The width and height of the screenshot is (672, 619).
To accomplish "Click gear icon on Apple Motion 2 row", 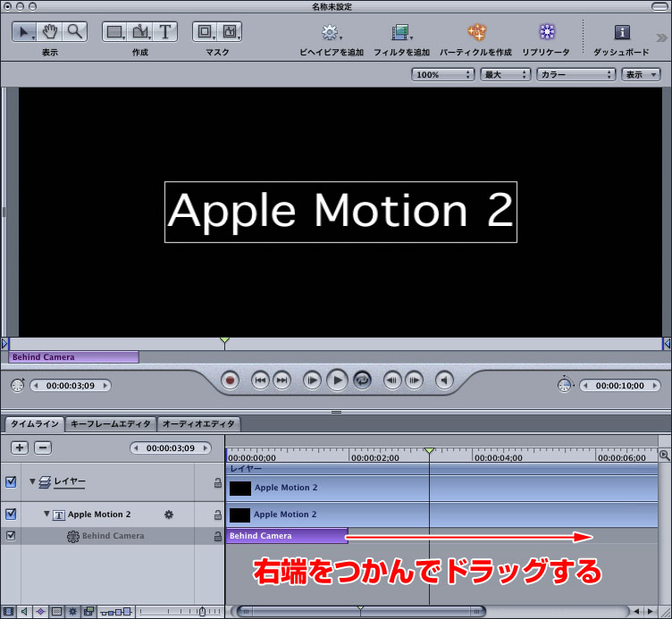I will [169, 514].
